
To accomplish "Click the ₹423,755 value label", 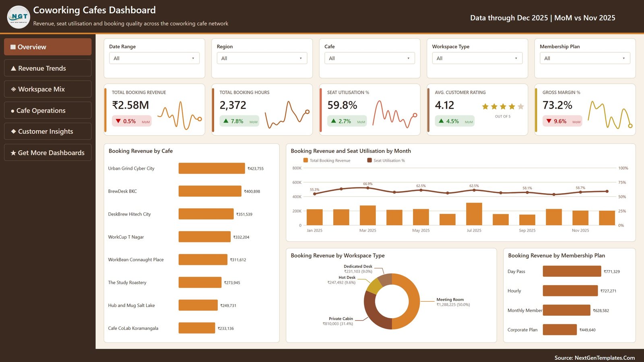I will (256, 169).
